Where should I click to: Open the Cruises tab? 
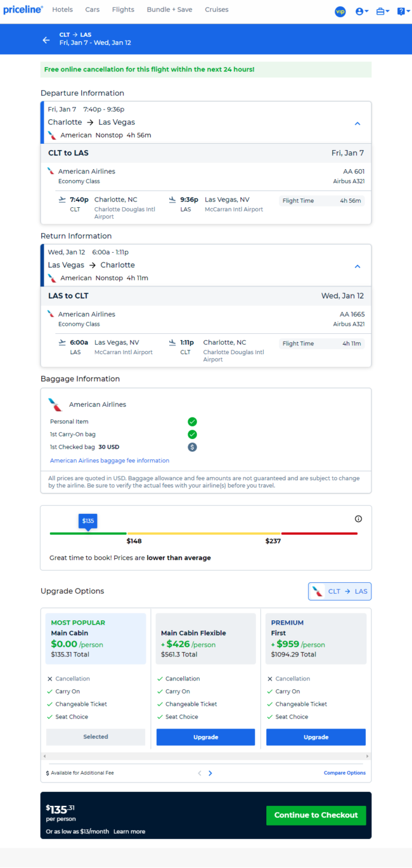click(x=216, y=10)
